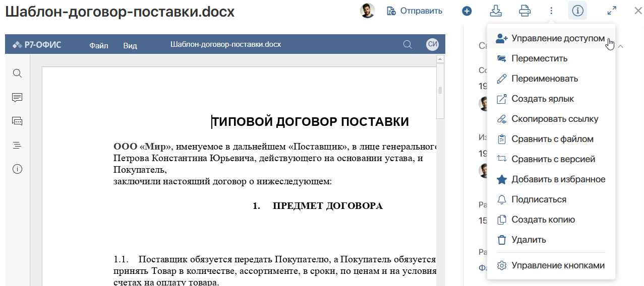Click the ООО «Мир» bold text

pos(143,147)
